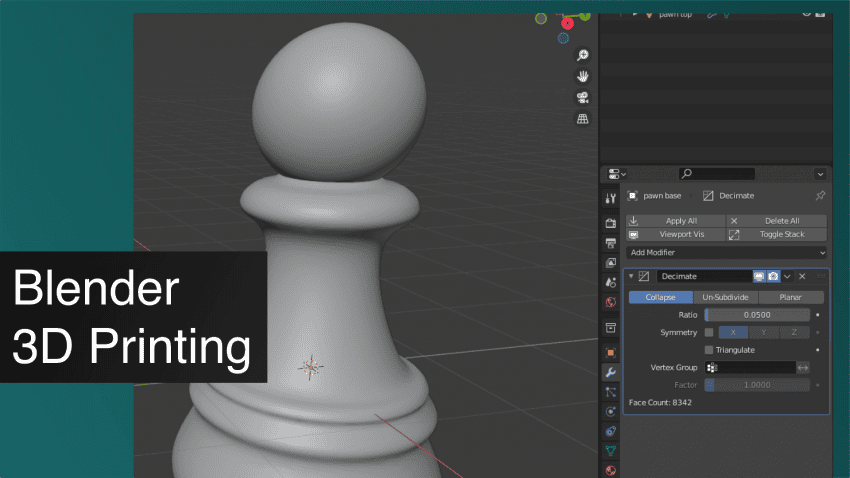
Task: Click the Ratio slider field
Action: click(x=757, y=315)
